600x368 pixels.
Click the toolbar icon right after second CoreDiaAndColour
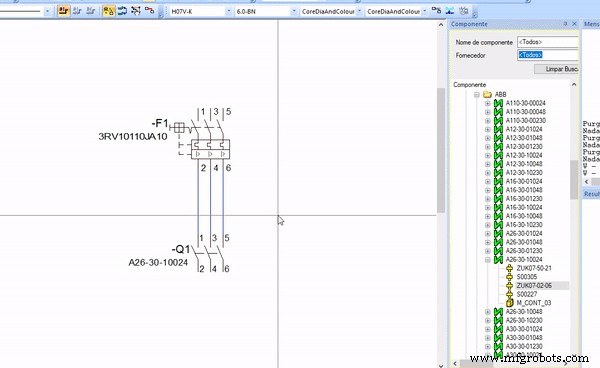436,11
